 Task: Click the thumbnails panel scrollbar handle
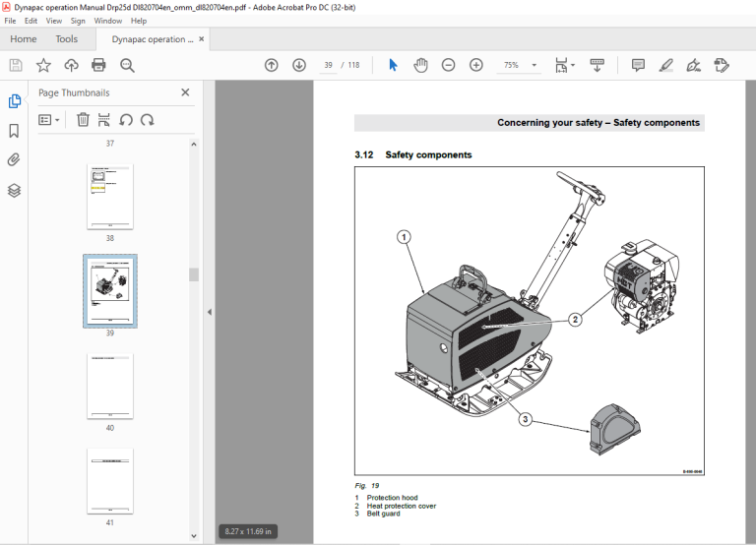194,274
